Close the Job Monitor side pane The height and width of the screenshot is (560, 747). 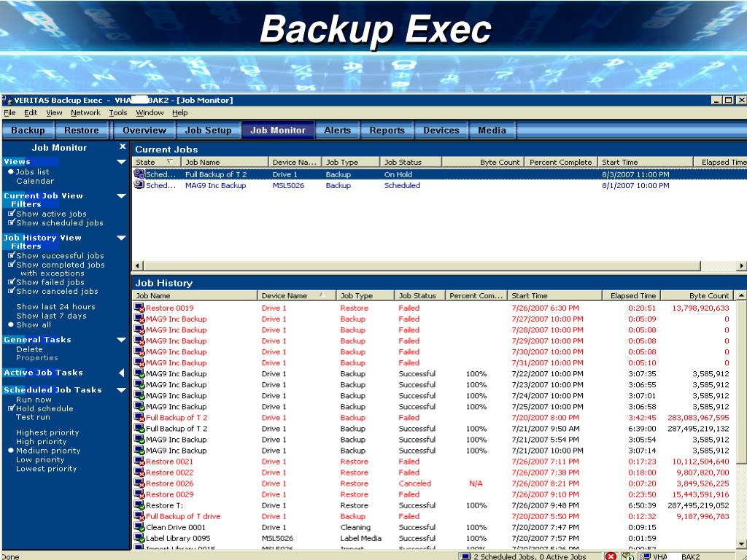[123, 147]
